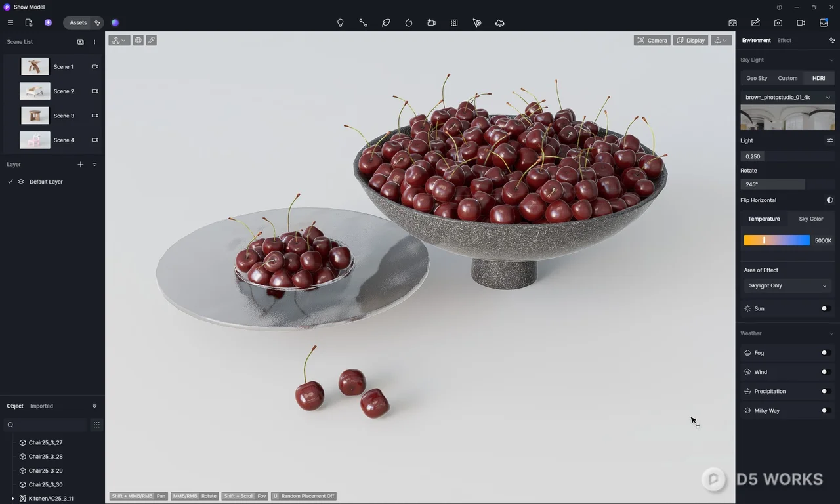Open the Skylight Only dropdown

(787, 285)
